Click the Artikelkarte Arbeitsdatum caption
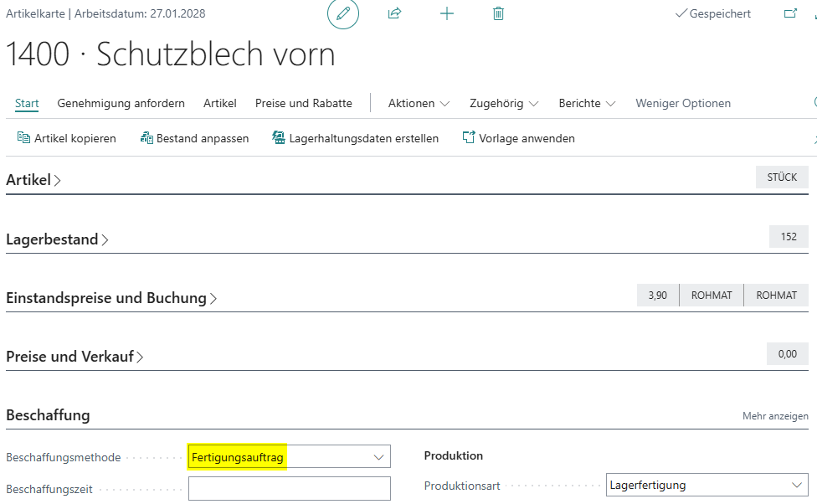Viewport: 817px width, 504px height. [105, 13]
